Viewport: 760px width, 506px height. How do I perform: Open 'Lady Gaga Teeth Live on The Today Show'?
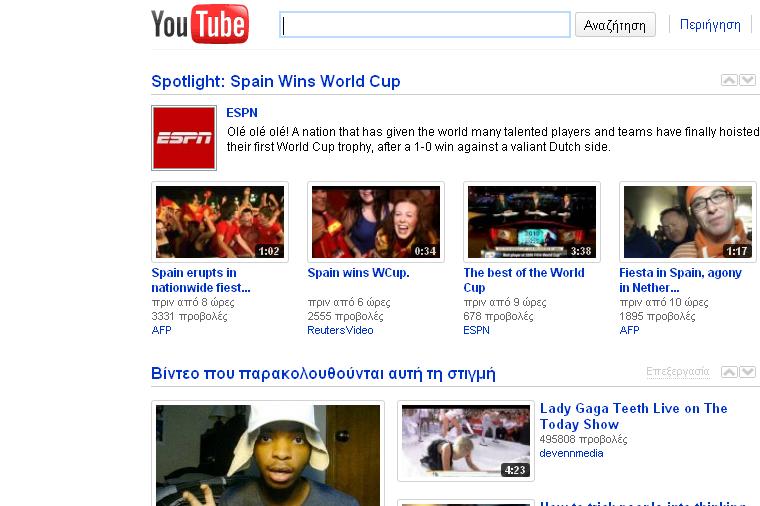(x=633, y=416)
